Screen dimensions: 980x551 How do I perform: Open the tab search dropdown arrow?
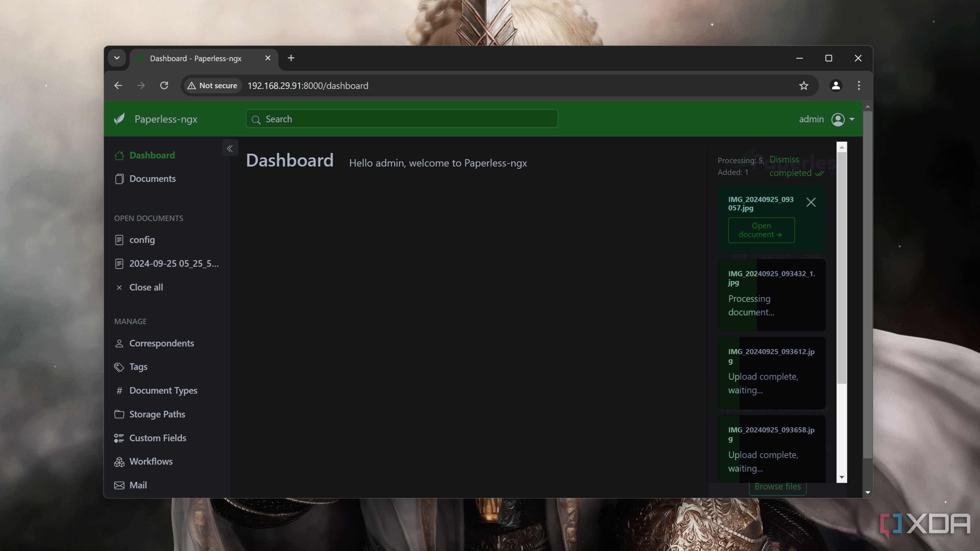pyautogui.click(x=117, y=58)
